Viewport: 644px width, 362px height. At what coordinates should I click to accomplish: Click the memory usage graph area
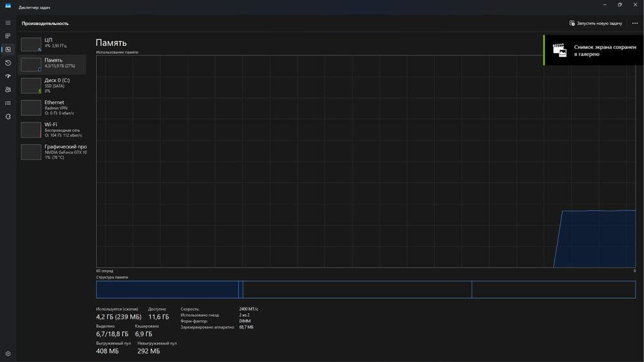pos(366,162)
